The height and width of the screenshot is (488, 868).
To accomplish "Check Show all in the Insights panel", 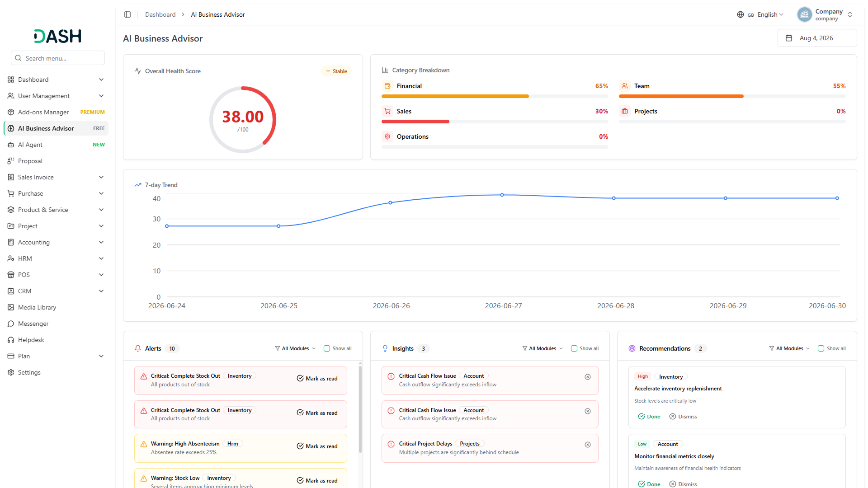I will click(x=574, y=348).
